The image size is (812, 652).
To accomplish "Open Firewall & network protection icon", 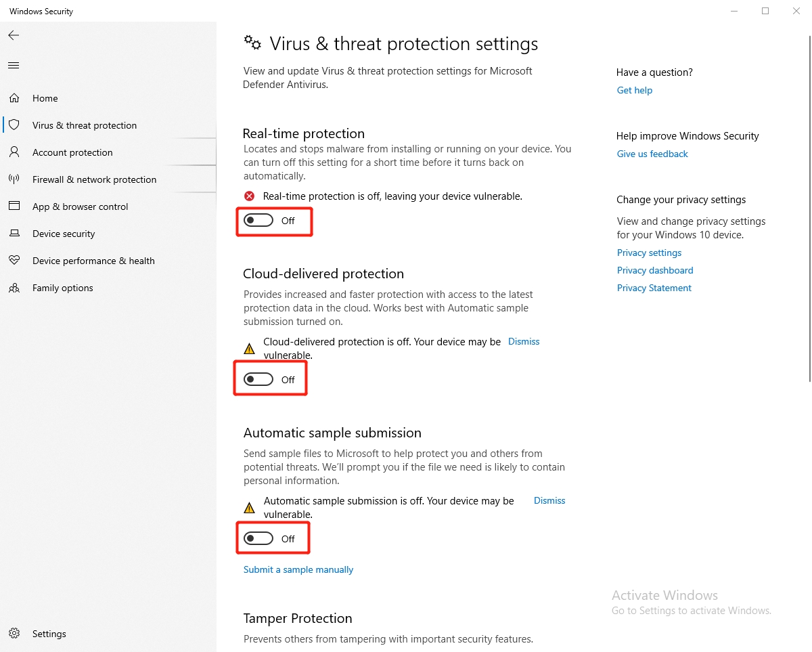I will [x=14, y=179].
